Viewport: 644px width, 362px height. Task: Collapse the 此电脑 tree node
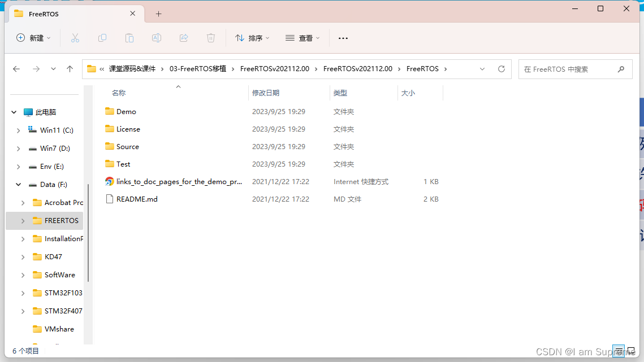tap(14, 112)
